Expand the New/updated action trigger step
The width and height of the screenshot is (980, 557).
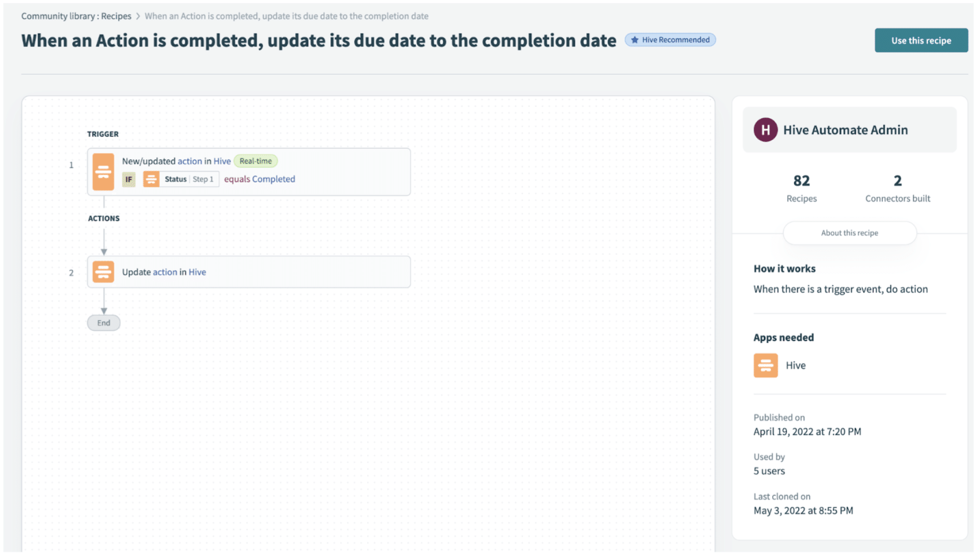click(x=249, y=171)
